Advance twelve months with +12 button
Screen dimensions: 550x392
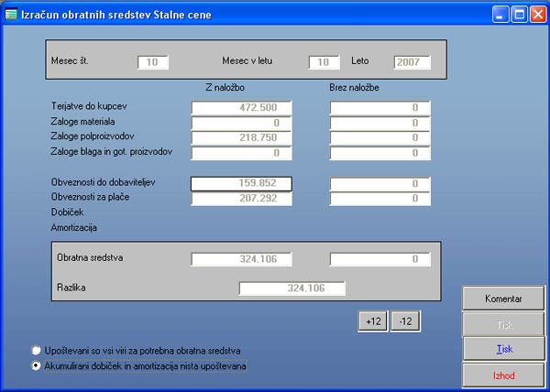pos(372,321)
